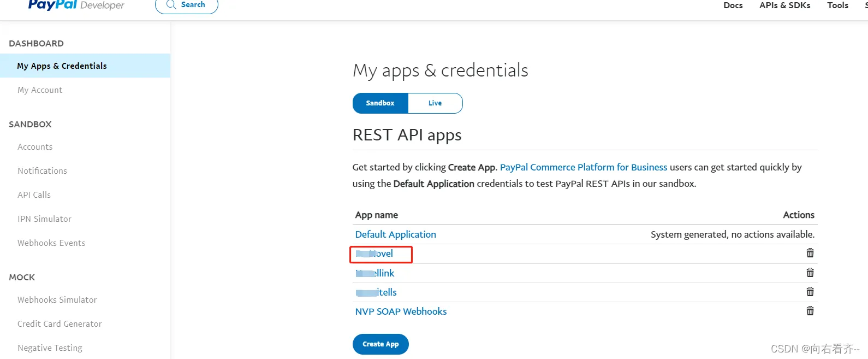This screenshot has width=868, height=359.
Task: Select the Sandbox environment toggle
Action: tap(380, 103)
